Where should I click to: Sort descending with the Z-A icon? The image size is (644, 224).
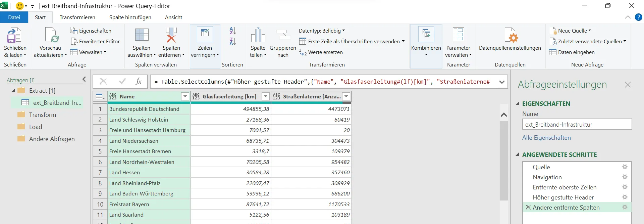232,41
